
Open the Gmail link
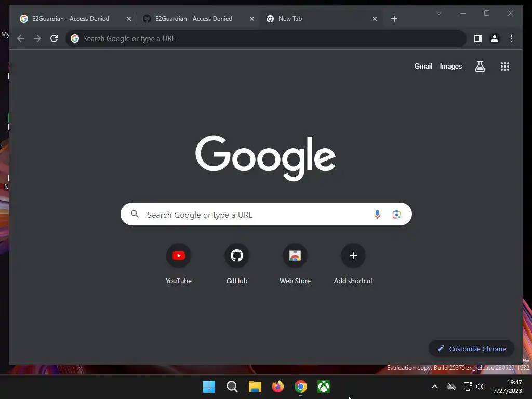coord(423,66)
